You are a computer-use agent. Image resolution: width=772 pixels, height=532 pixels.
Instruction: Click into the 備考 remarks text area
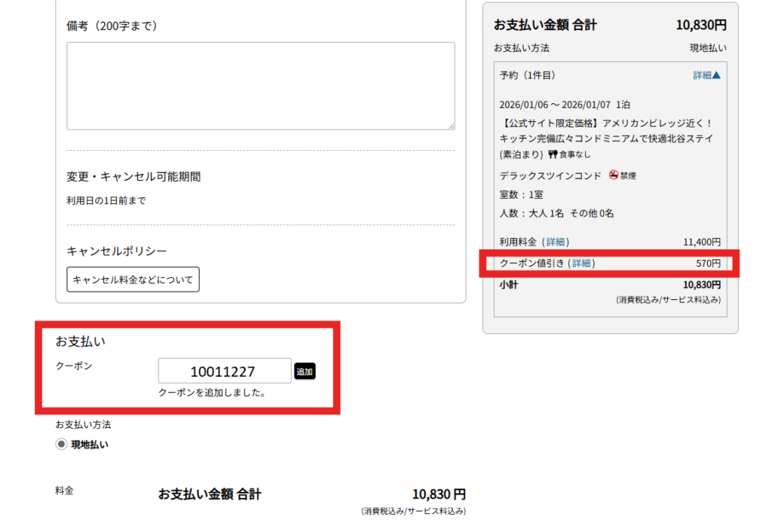coord(260,86)
